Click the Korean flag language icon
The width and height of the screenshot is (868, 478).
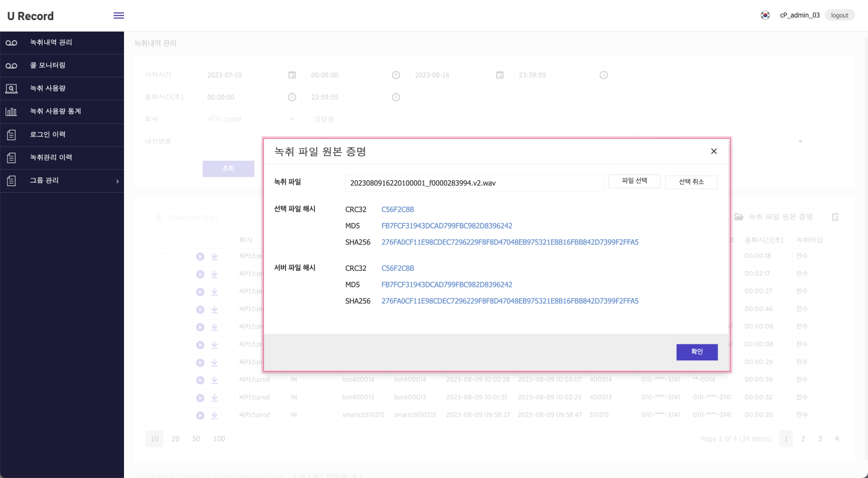coord(765,15)
